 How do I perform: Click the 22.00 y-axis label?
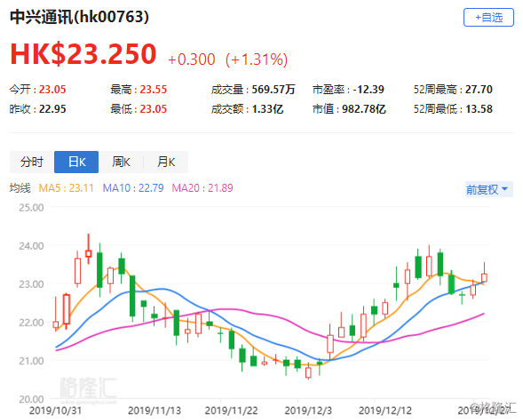tap(31, 322)
